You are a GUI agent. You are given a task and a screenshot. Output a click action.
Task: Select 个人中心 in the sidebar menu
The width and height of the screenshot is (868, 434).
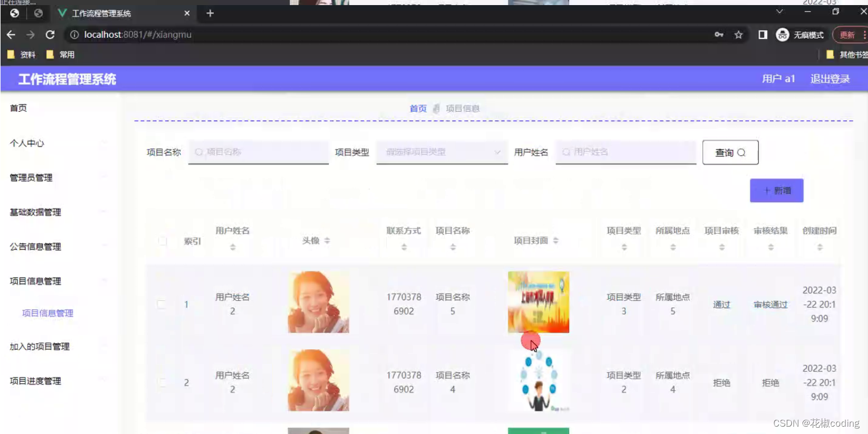(x=25, y=143)
